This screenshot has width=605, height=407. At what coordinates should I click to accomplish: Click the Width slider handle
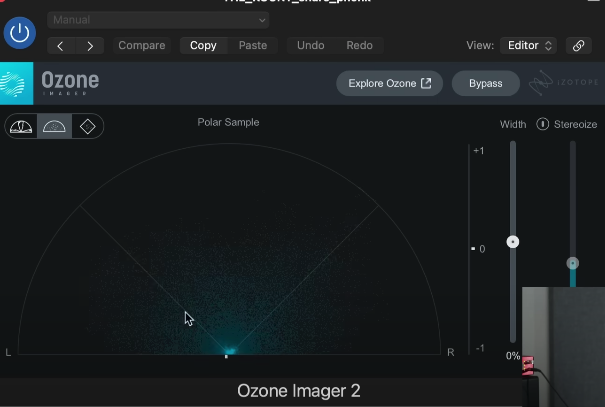pos(513,242)
